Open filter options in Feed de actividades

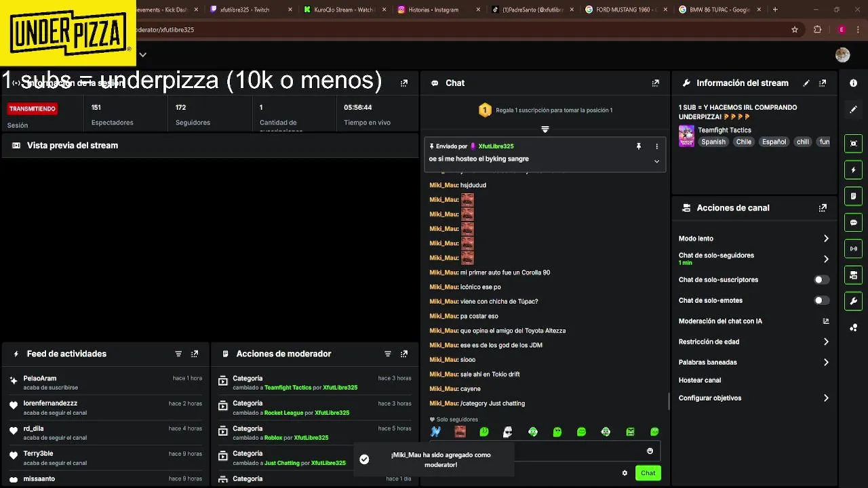(178, 354)
